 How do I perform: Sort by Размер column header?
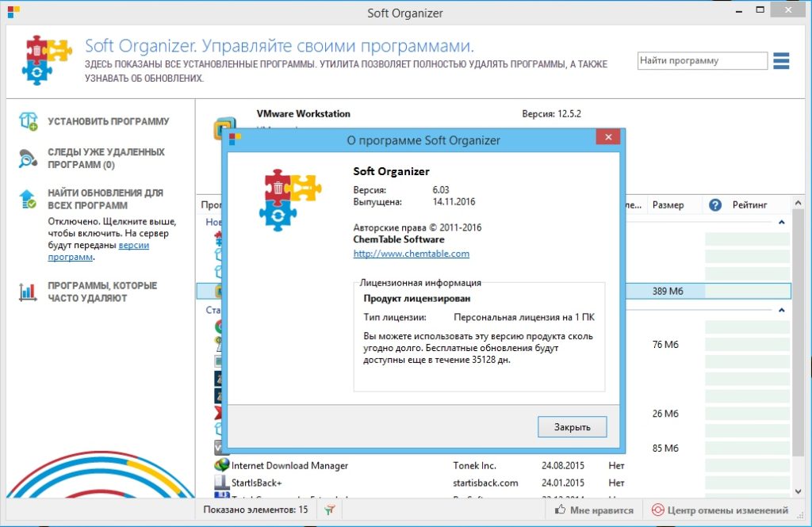click(x=668, y=205)
